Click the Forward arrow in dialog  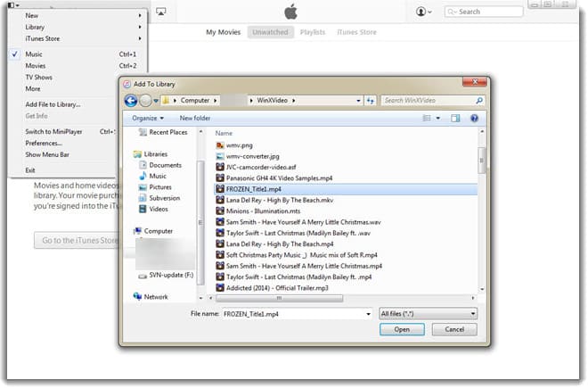145,101
